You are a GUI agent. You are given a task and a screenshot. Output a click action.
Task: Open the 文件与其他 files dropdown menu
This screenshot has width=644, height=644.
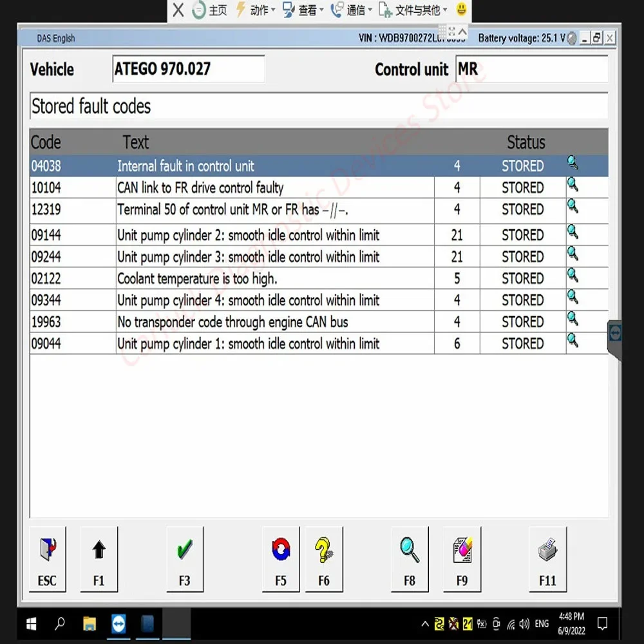pyautogui.click(x=413, y=10)
